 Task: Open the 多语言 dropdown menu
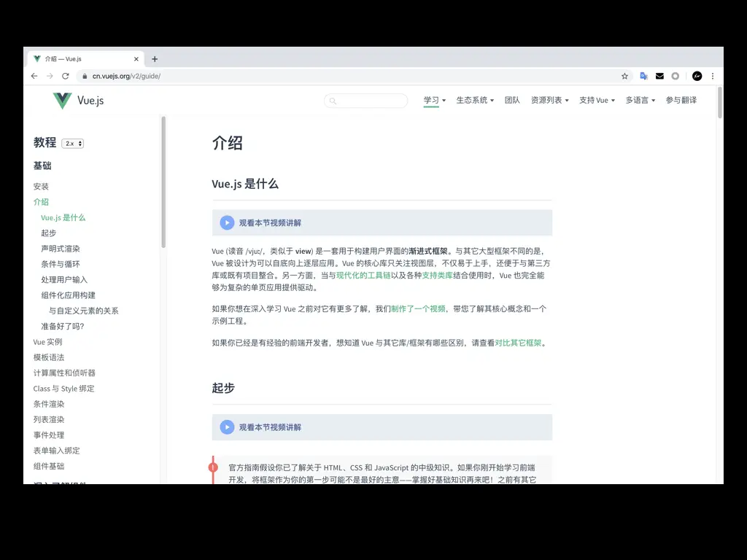pos(640,101)
